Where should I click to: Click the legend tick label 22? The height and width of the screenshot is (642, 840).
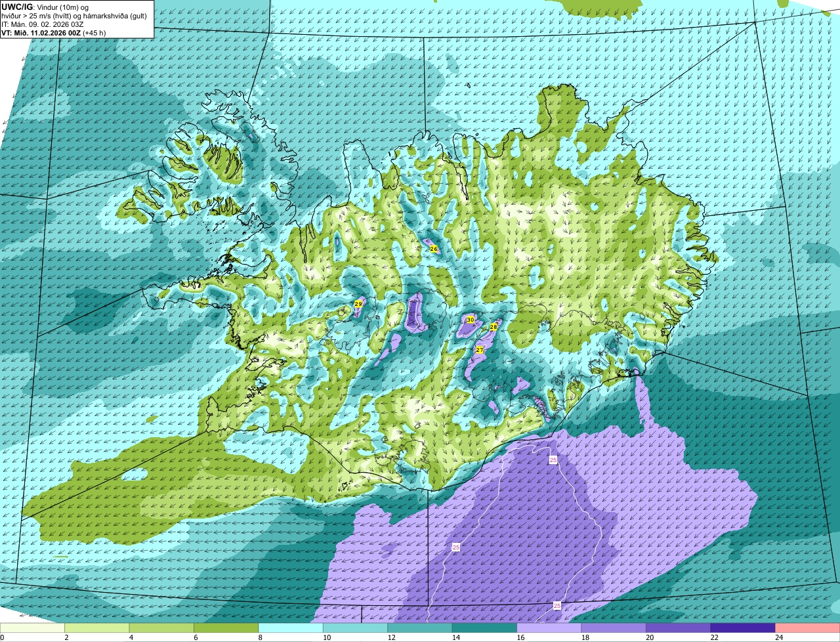click(x=714, y=637)
